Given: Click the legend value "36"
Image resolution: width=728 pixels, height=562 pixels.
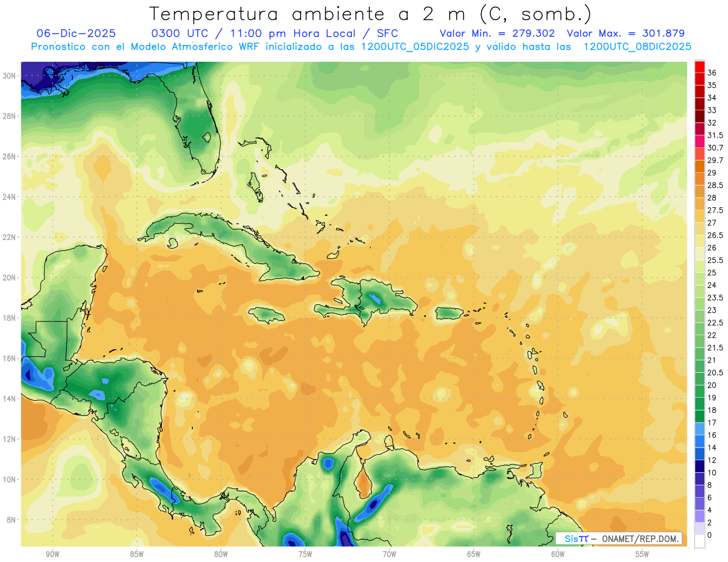Looking at the screenshot, I should (x=712, y=73).
